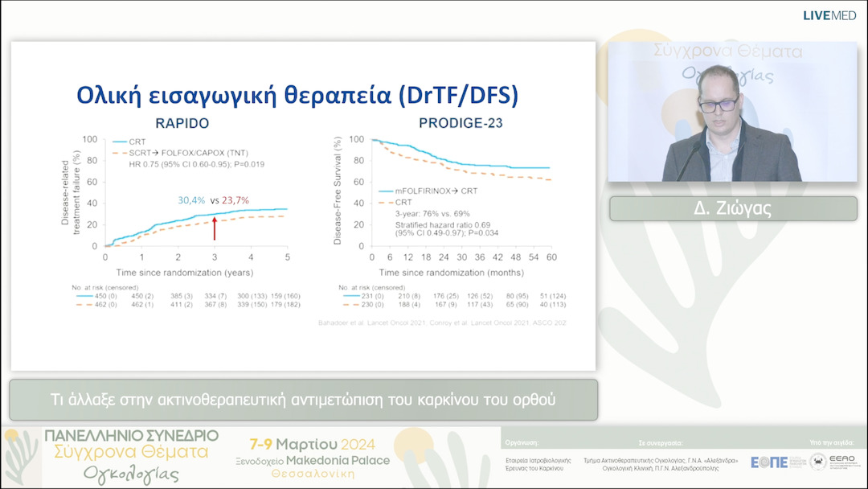The height and width of the screenshot is (489, 868).
Task: Click the PRODIGE-23 chart heading
Action: tap(461, 123)
